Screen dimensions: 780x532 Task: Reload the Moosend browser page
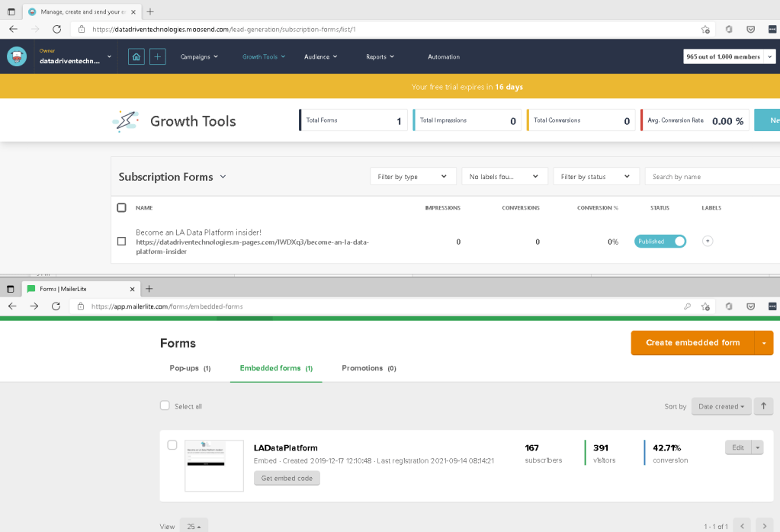click(56, 29)
